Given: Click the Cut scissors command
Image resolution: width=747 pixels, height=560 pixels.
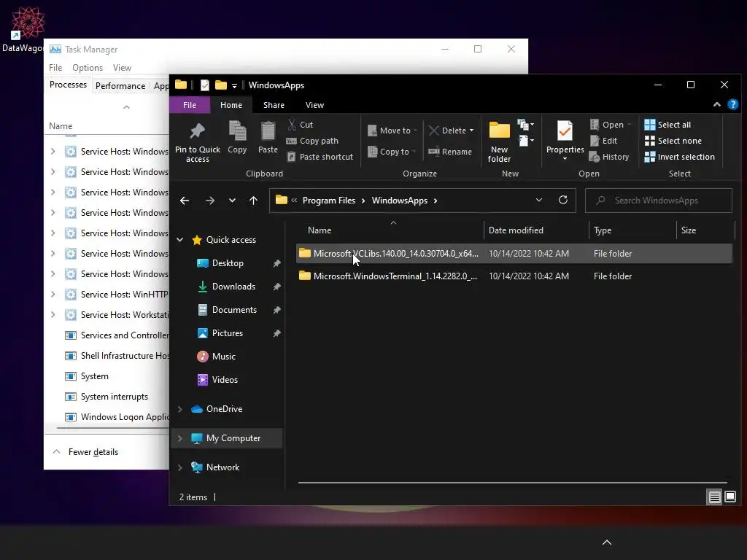Looking at the screenshot, I should click(x=300, y=125).
